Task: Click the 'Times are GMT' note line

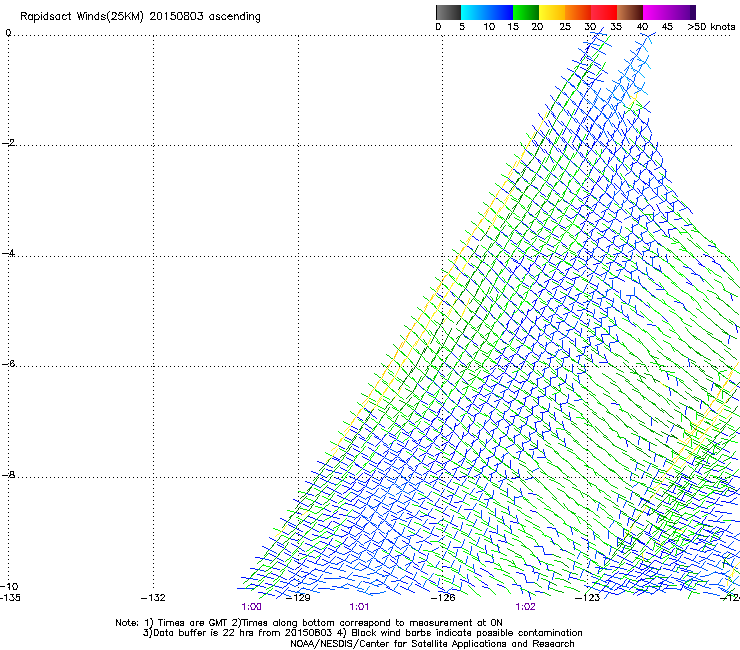Action: point(309,623)
